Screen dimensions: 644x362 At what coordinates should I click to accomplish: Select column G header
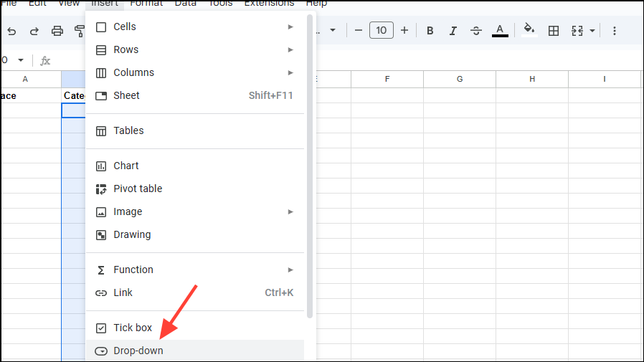(460, 80)
